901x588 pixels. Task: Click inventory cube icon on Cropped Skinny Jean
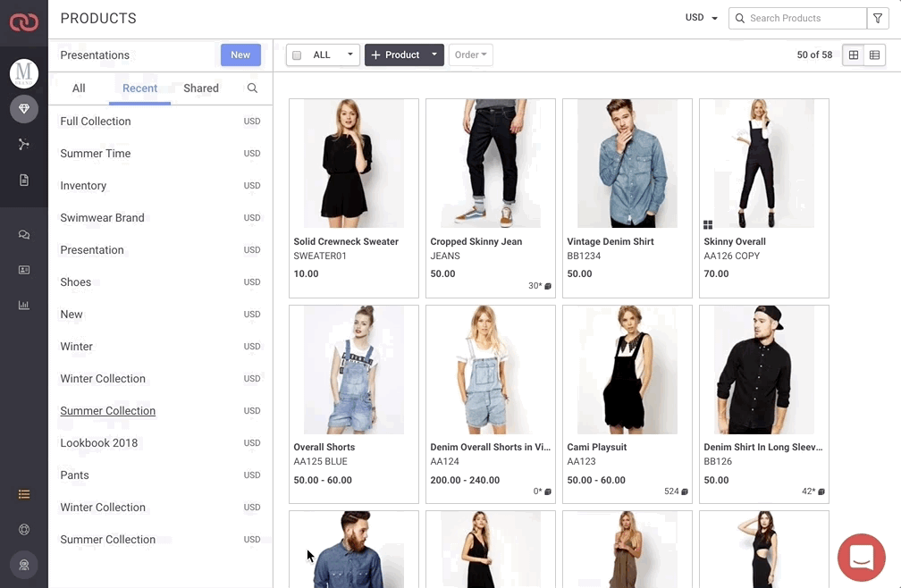click(548, 286)
